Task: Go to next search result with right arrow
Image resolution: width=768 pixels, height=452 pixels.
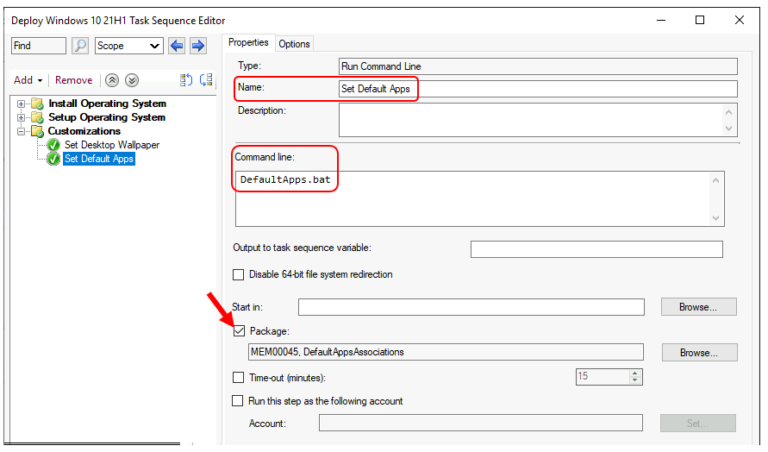Action: point(198,46)
